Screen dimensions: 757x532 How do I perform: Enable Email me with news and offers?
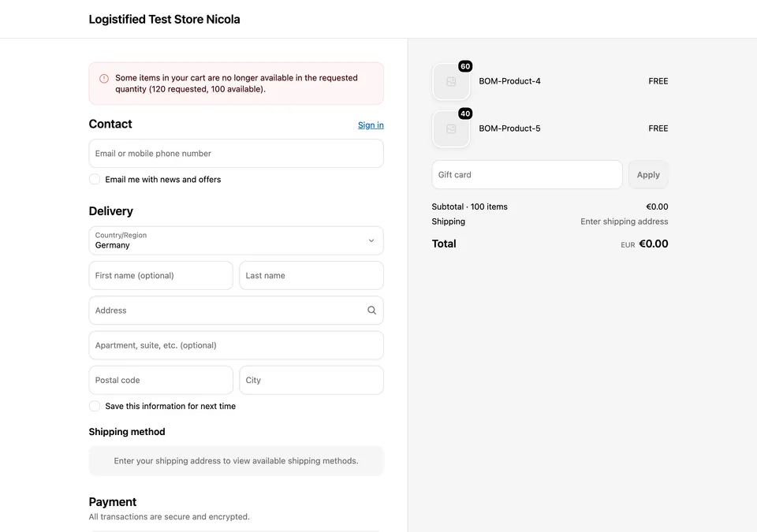pos(95,179)
